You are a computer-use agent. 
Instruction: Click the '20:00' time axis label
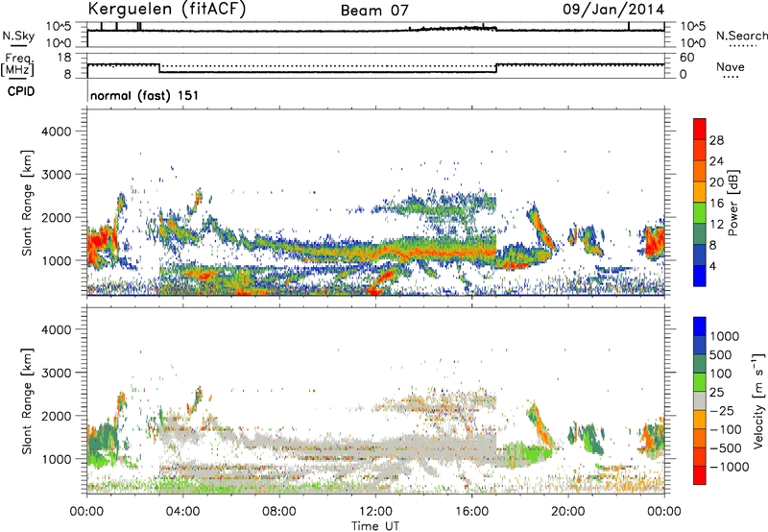[567, 512]
